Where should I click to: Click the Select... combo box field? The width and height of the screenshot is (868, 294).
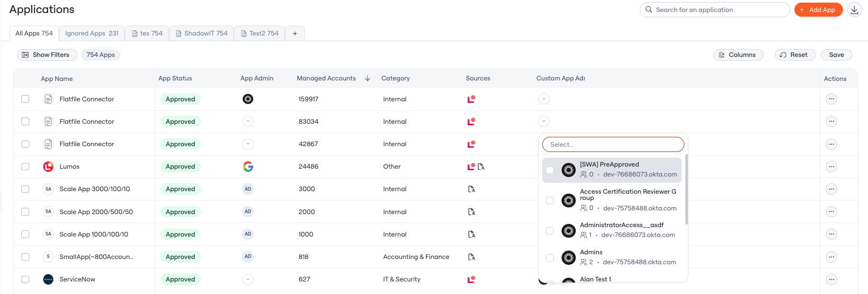tap(613, 145)
